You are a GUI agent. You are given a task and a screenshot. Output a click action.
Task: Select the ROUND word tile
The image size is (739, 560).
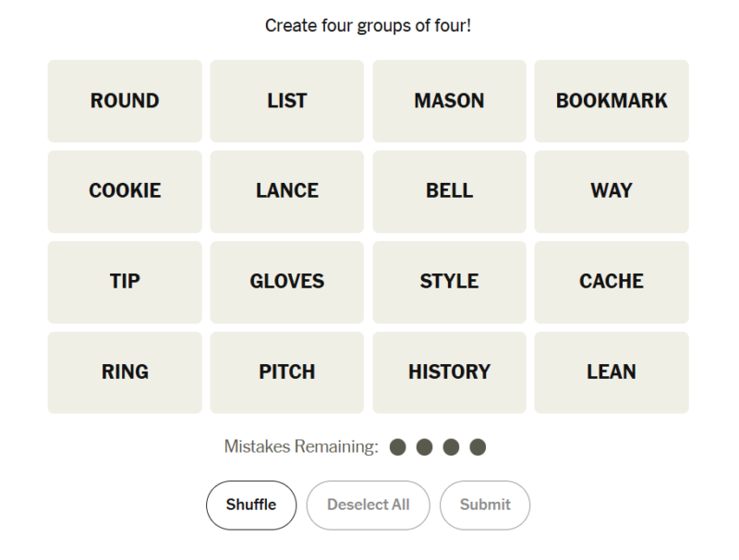pyautogui.click(x=125, y=101)
